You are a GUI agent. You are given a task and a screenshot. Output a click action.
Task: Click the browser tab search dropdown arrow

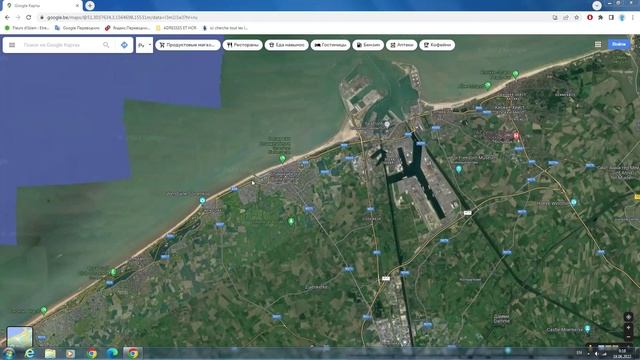(x=596, y=5)
